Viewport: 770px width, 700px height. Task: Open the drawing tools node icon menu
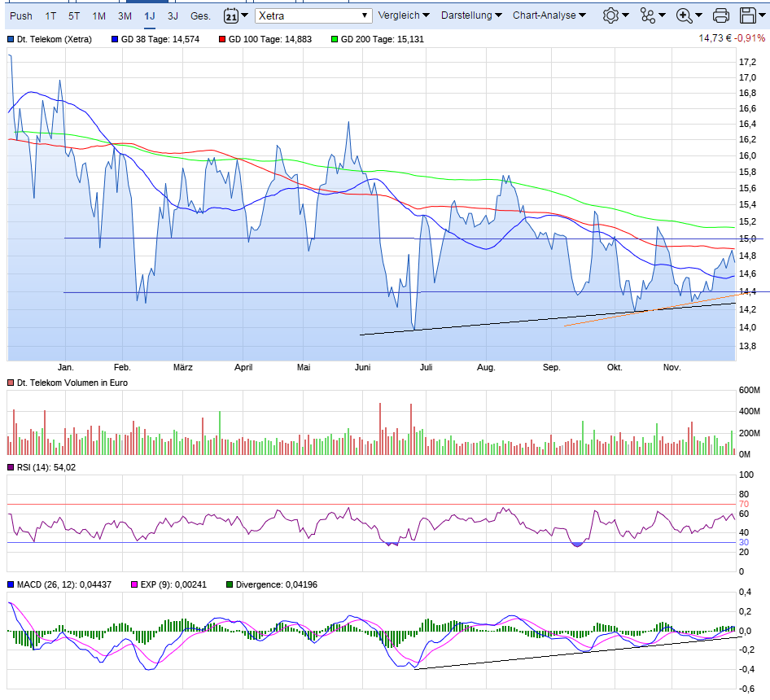(647, 15)
